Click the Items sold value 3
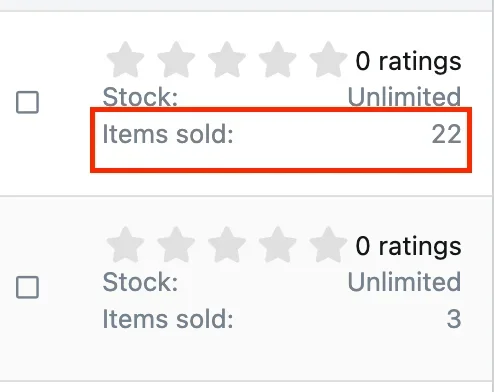Viewport: 494px width, 392px height. [x=454, y=319]
